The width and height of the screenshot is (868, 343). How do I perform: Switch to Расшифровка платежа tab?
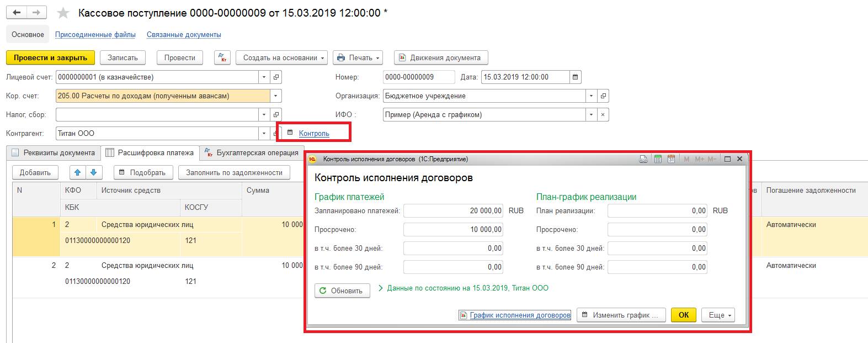pyautogui.click(x=151, y=153)
